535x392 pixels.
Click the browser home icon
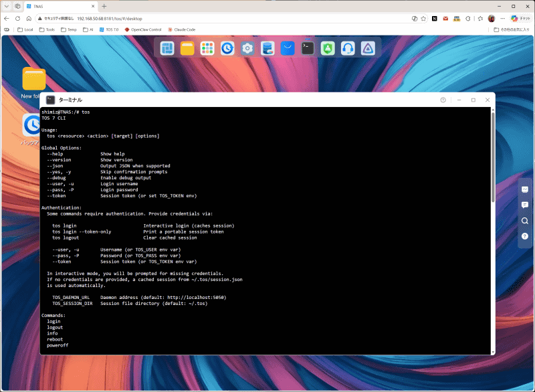29,19
